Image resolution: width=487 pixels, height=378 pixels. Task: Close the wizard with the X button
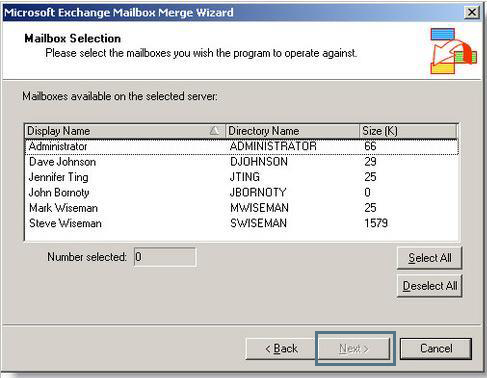tap(472, 13)
